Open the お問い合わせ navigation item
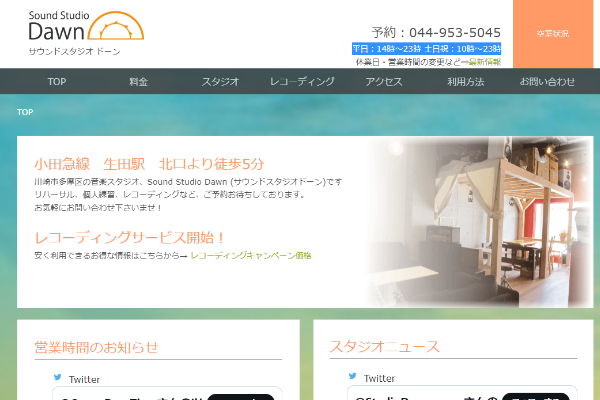This screenshot has width=600, height=400. click(547, 82)
